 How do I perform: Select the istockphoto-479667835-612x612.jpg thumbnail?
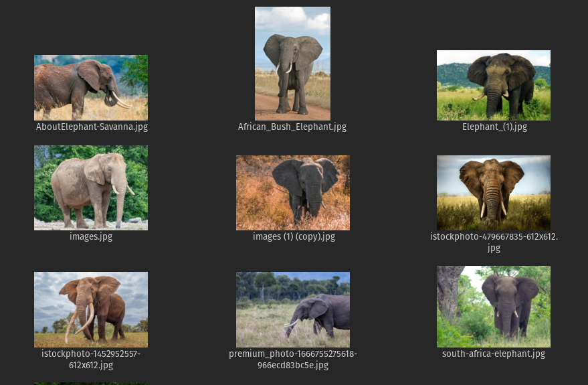[494, 193]
